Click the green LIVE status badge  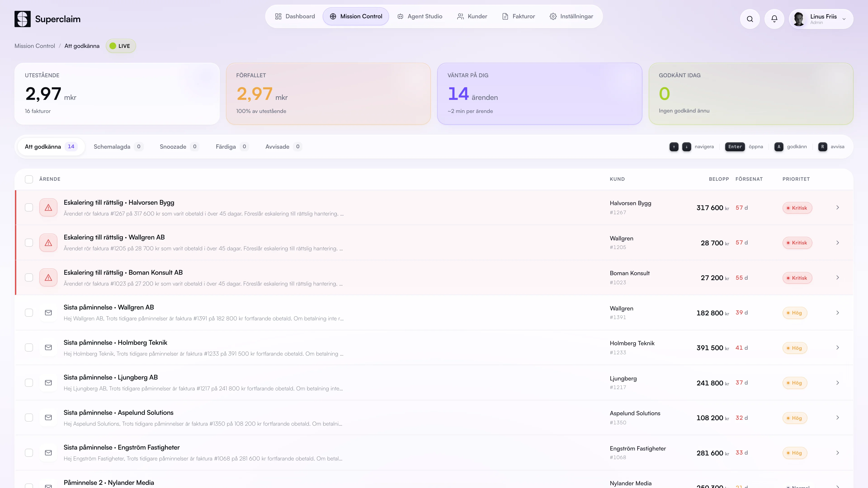click(x=121, y=46)
